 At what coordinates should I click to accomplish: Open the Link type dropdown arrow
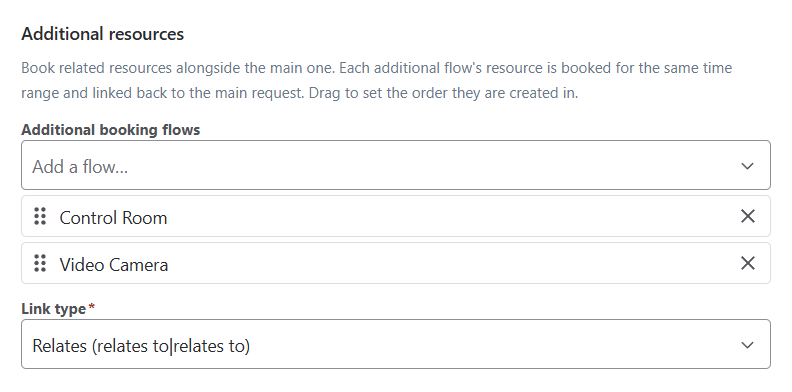click(x=747, y=345)
